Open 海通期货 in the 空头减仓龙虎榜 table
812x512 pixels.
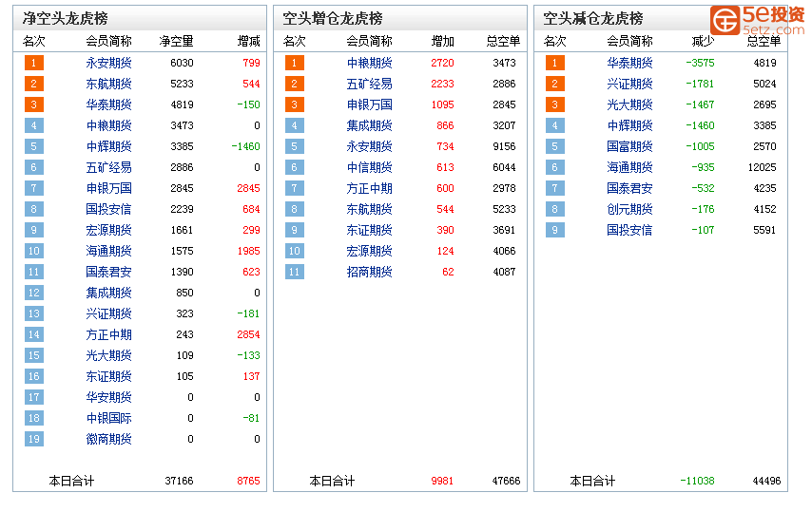pos(629,167)
